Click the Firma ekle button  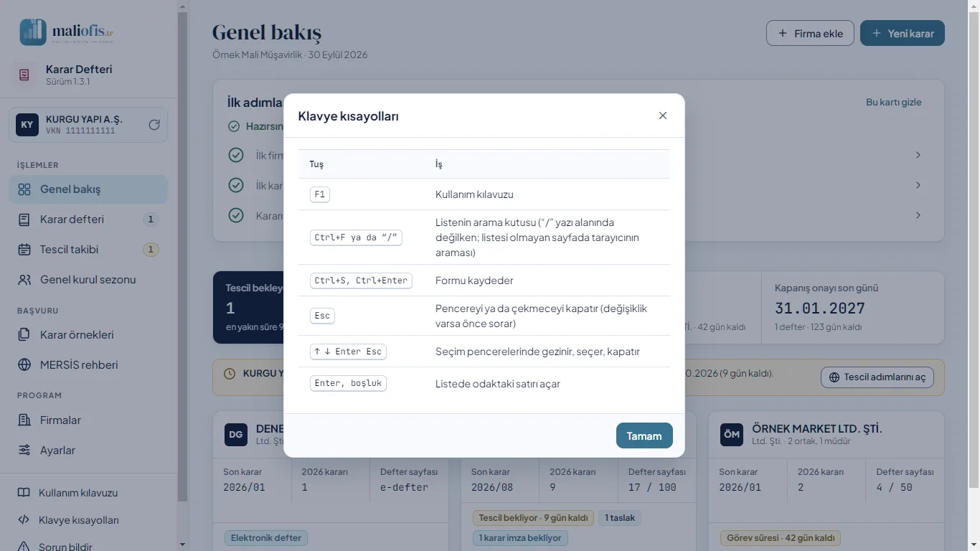tap(810, 34)
